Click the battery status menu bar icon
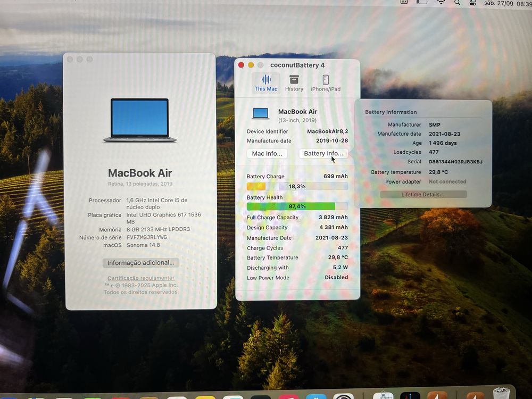The width and height of the screenshot is (532, 399). point(422,2)
